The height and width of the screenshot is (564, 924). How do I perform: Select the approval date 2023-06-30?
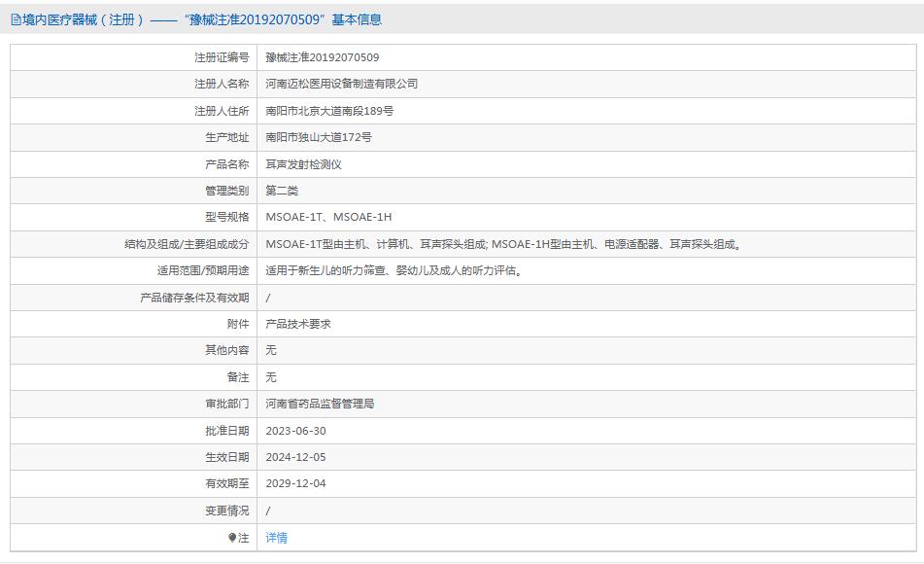(296, 430)
